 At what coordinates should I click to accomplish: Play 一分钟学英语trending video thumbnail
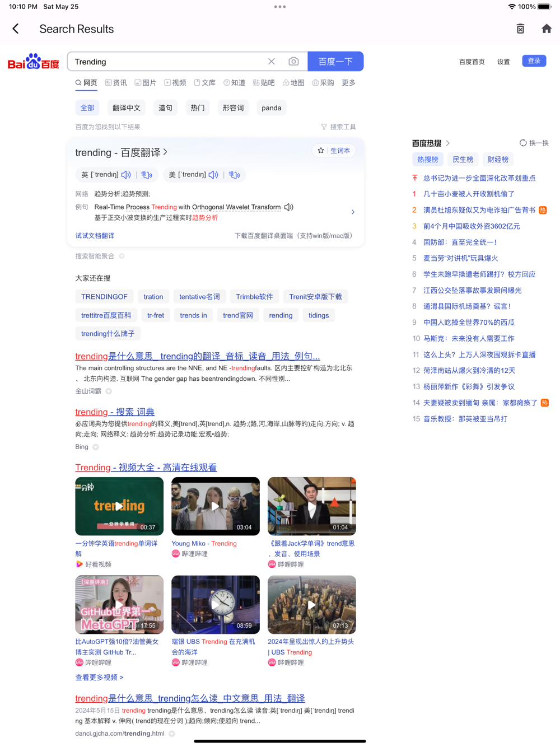pos(119,506)
